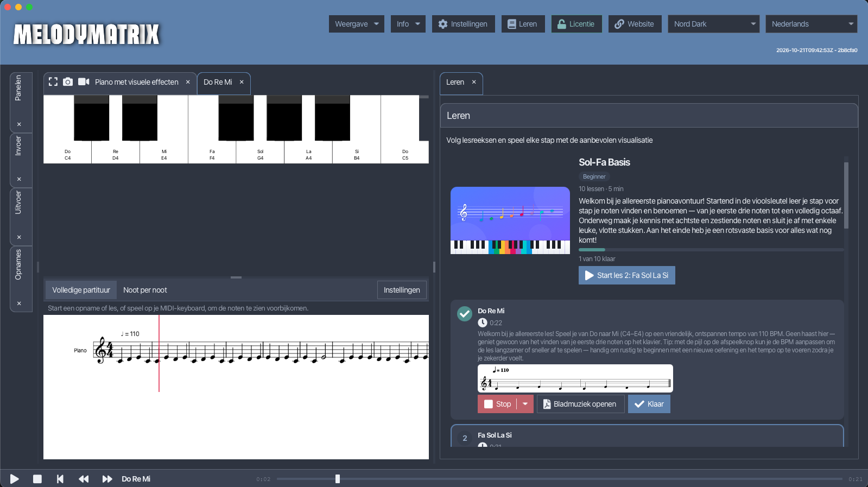Close the Piano met visuele effecten tab

188,82
